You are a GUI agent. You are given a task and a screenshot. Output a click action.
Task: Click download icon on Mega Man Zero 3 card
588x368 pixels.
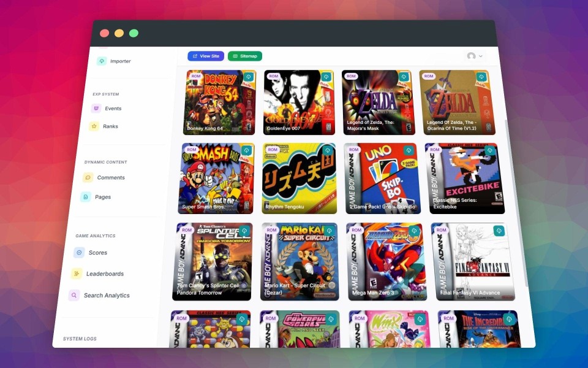tap(414, 230)
